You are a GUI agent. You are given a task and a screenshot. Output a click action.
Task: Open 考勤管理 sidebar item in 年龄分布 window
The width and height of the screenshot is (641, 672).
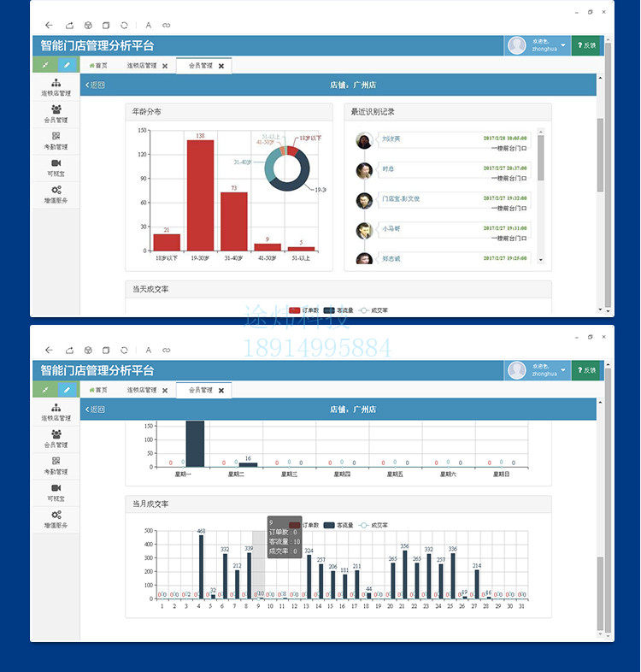(x=56, y=141)
